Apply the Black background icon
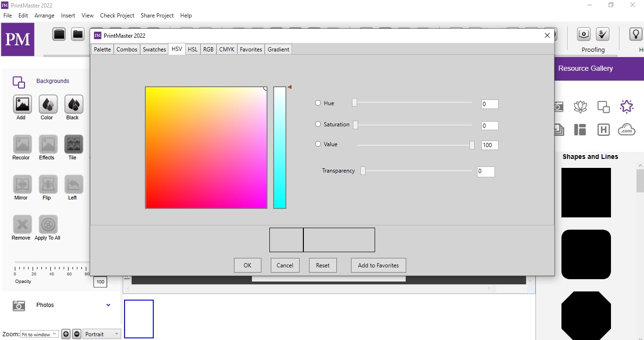 pos(74,104)
